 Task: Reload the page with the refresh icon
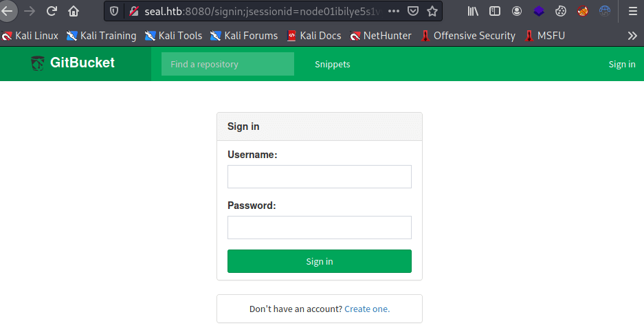coord(52,11)
